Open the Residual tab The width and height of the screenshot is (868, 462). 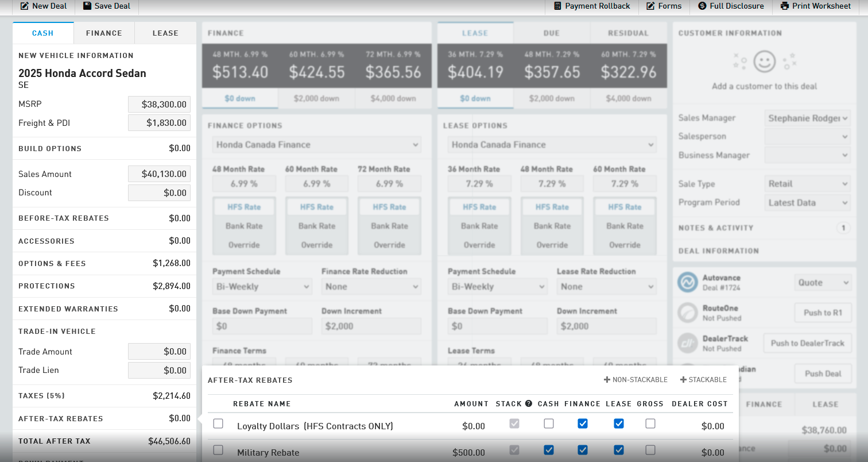point(629,33)
